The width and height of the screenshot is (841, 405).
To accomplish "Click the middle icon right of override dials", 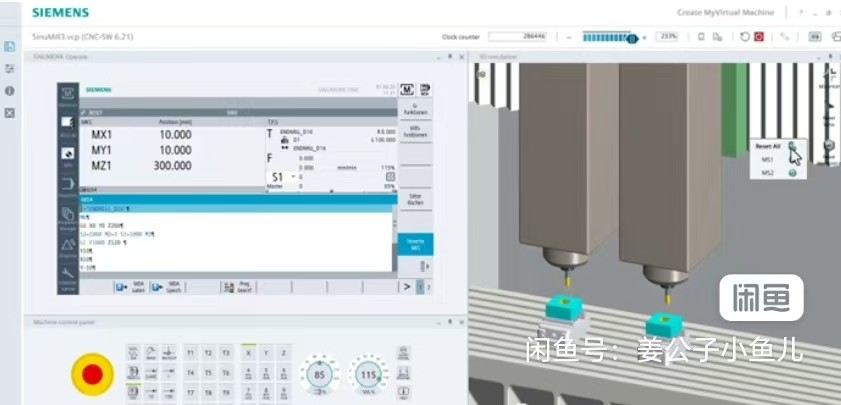I will point(404,373).
